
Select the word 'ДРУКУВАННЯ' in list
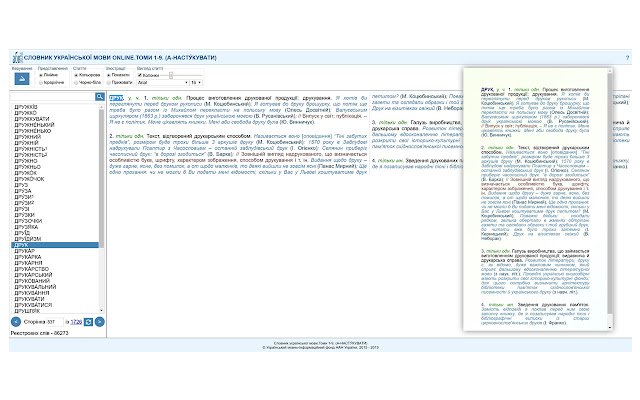coord(32,293)
